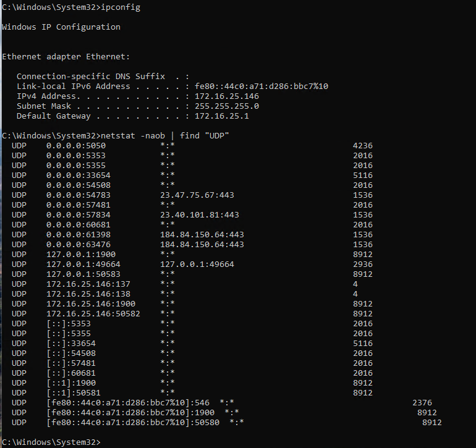476x448 pixels.
Task: Click the PID value 4236
Action: pos(362,146)
